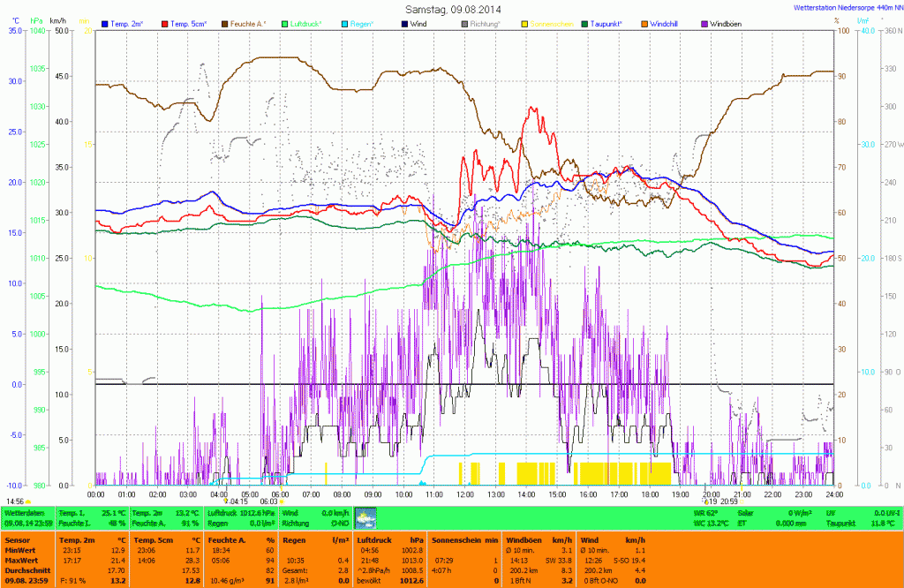Screen dimensions: 904x588
Task: Click the yellow Sonnenschein legend square
Action: (524, 23)
